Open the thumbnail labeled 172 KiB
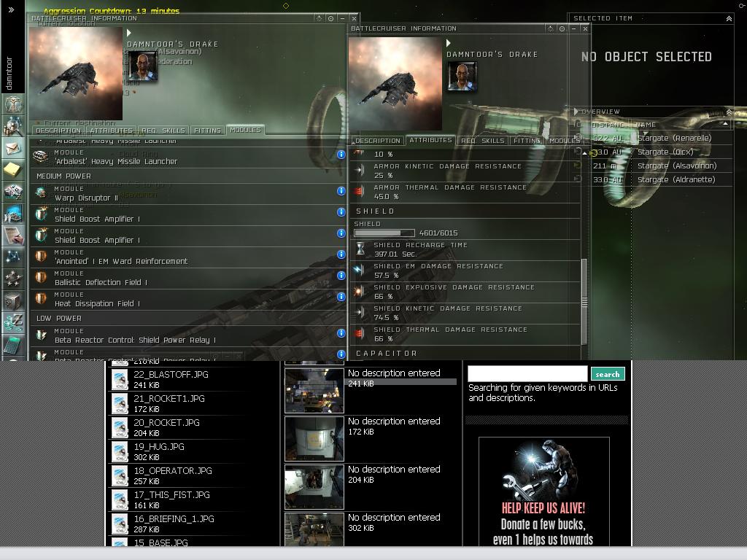Viewport: 747px width, 560px height. tap(314, 439)
